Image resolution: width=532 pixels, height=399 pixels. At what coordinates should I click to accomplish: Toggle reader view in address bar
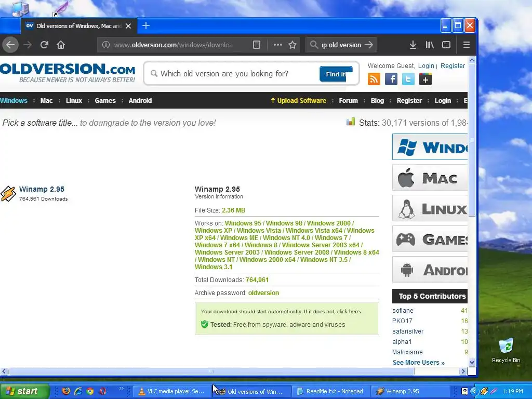pyautogui.click(x=257, y=45)
